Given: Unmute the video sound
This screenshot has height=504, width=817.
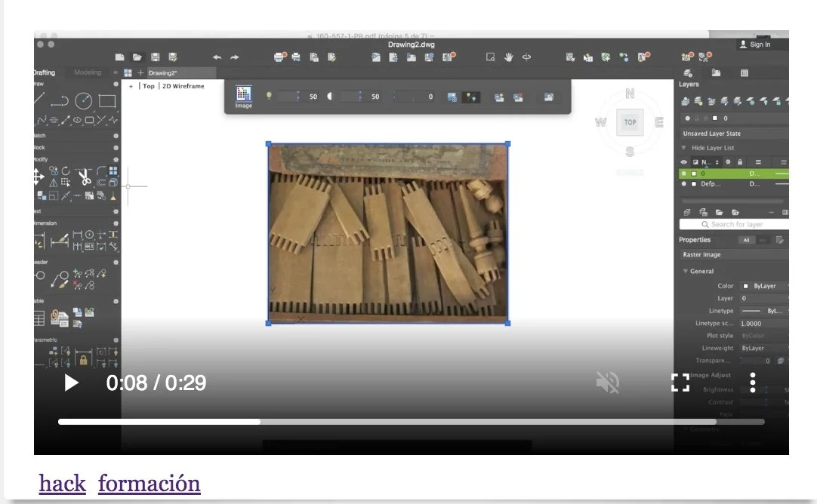Looking at the screenshot, I should [x=608, y=383].
